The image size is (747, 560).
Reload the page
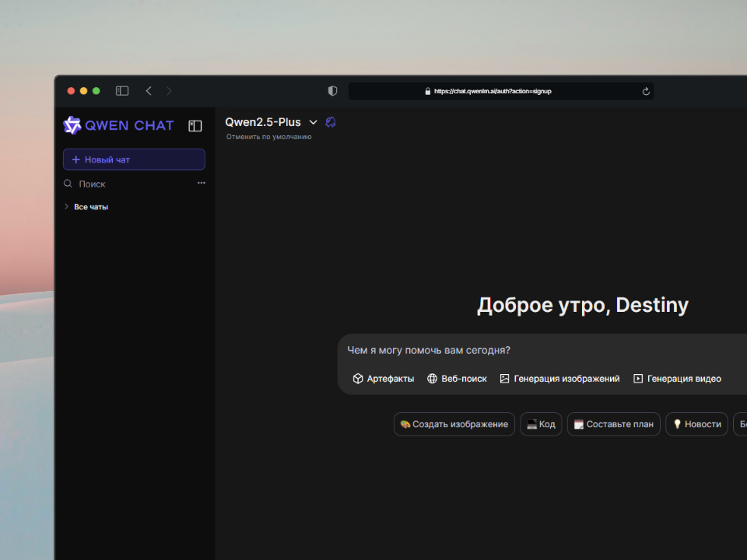point(646,91)
